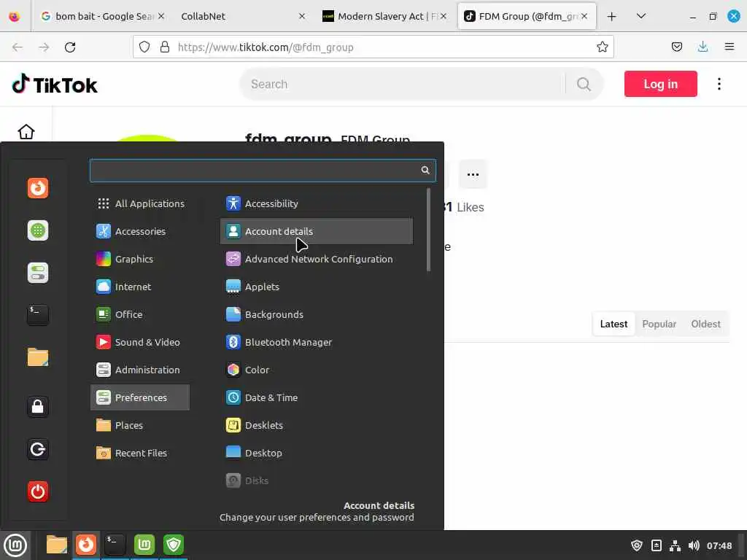Go back to the previous page

point(18,47)
